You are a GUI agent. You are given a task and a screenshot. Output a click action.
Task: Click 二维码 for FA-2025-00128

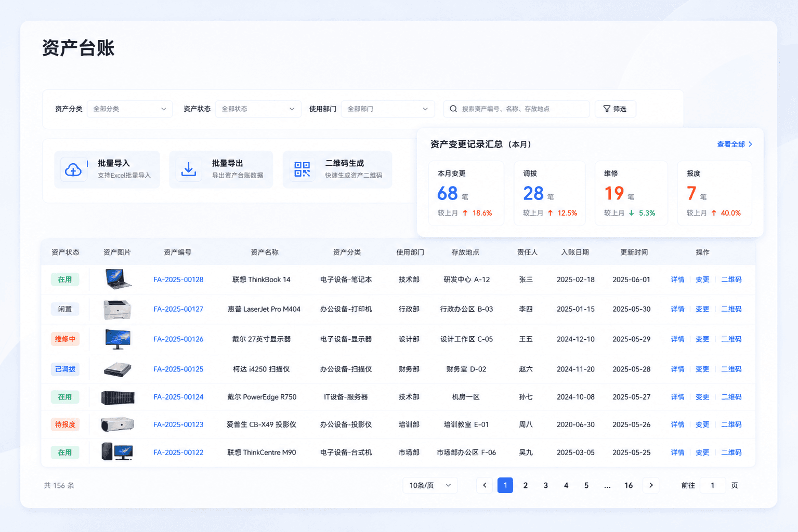coord(731,280)
